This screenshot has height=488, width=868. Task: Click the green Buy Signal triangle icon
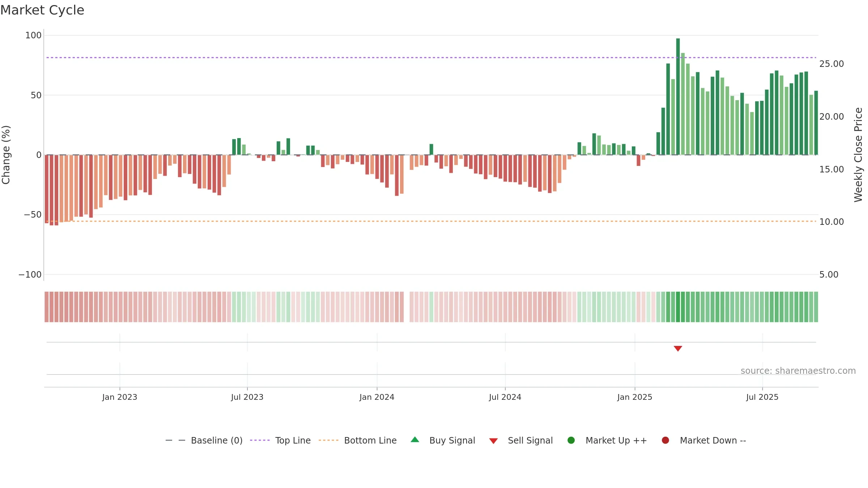[415, 440]
